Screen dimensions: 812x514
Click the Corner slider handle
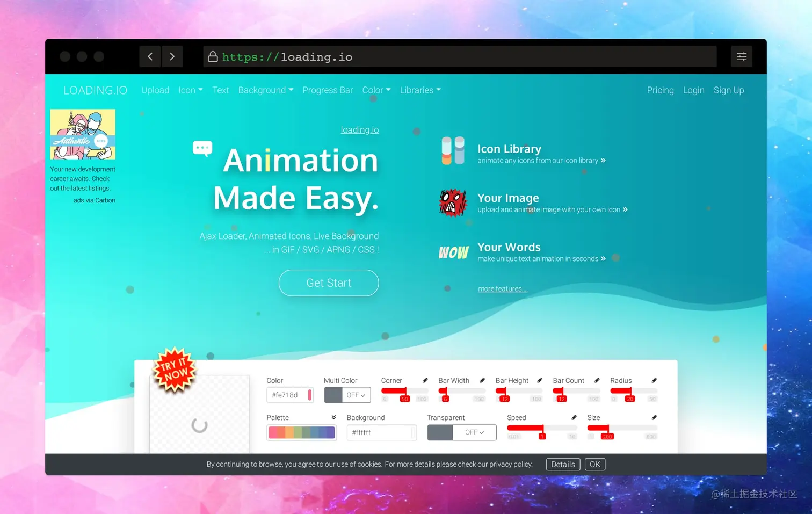click(405, 395)
